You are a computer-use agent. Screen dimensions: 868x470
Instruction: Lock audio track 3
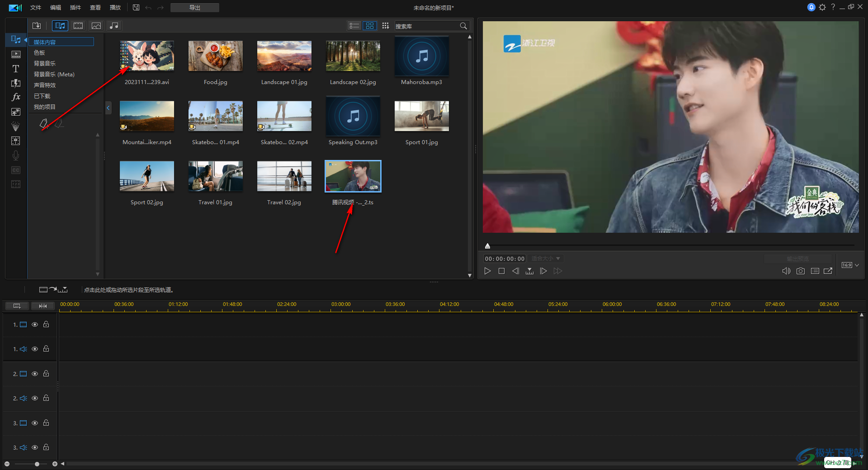point(46,447)
